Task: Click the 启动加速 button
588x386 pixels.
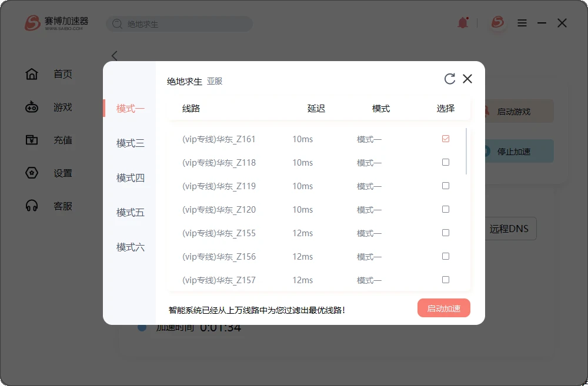Action: (443, 308)
